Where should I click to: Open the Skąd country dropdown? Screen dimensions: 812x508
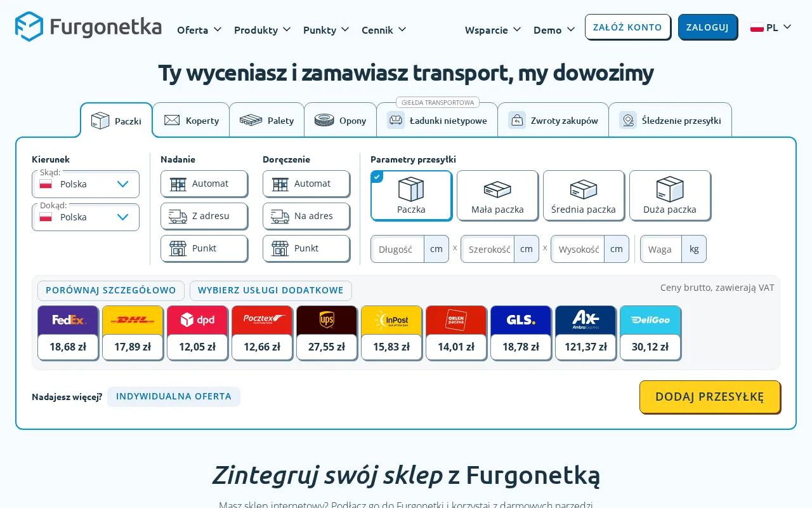pyautogui.click(x=86, y=184)
